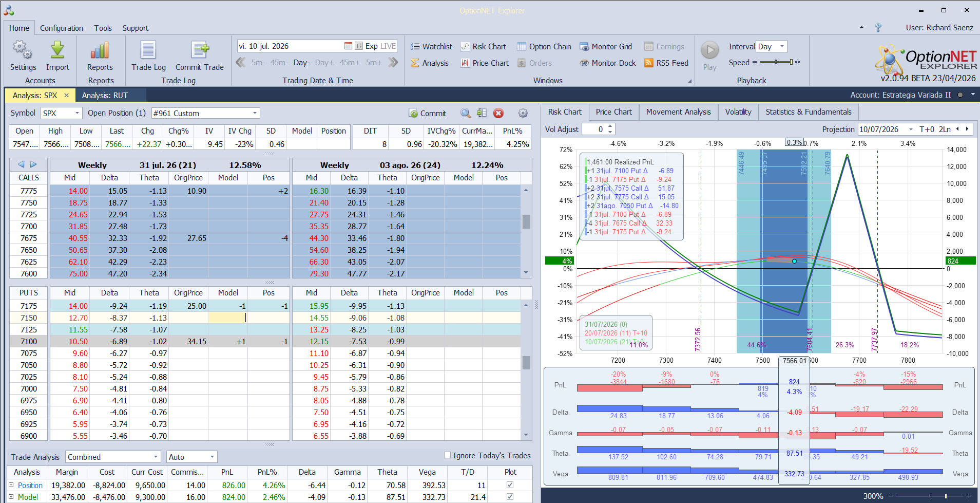Expand the Model row in trade analysis
This screenshot has width=980, height=503.
(x=11, y=497)
